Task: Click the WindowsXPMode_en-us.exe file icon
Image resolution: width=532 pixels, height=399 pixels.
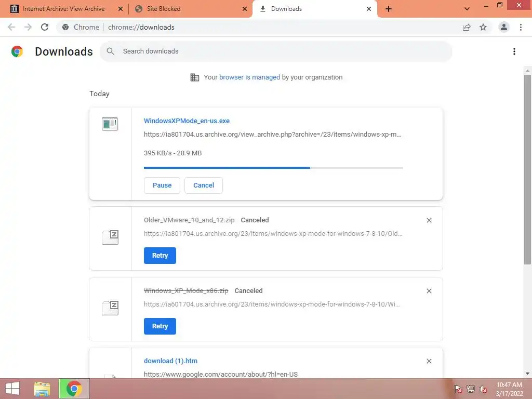Action: point(110,124)
